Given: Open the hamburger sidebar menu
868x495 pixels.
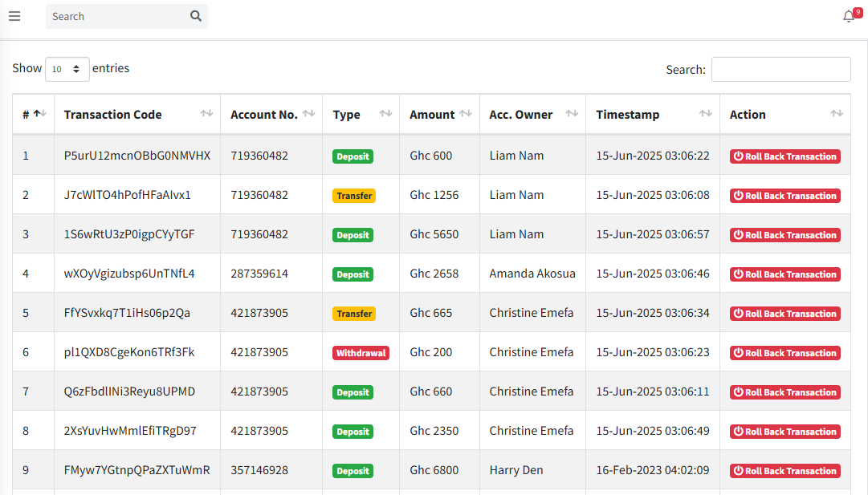Looking at the screenshot, I should click(14, 17).
